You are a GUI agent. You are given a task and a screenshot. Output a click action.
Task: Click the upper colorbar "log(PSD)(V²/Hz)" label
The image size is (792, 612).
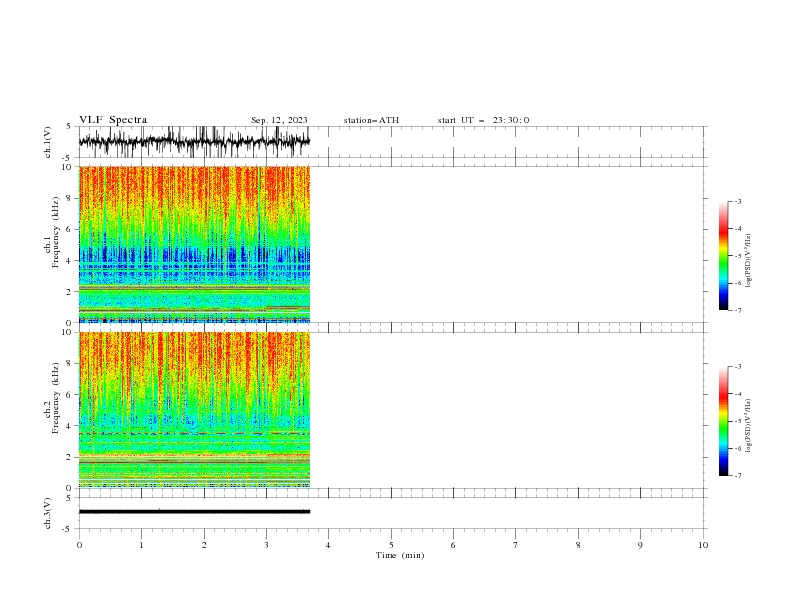click(x=749, y=261)
